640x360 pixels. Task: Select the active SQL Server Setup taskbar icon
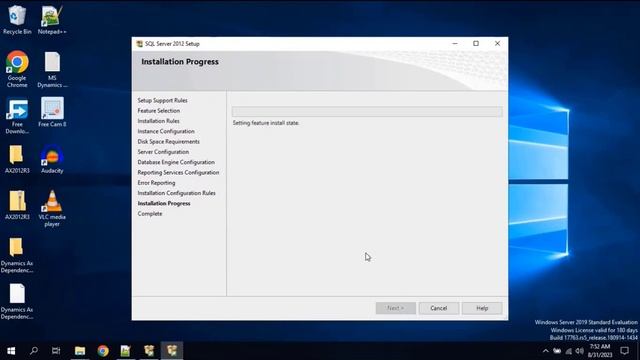tap(172, 351)
